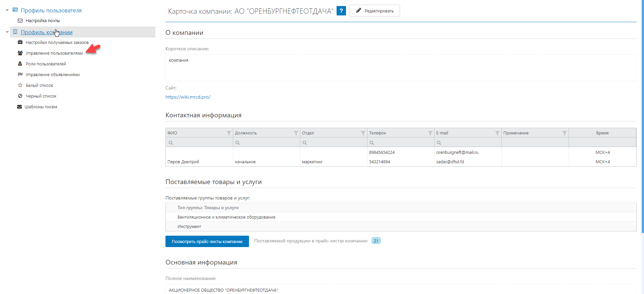Open Настройка почты envelope item
Viewport: 644px width, 294px height.
coord(43,21)
